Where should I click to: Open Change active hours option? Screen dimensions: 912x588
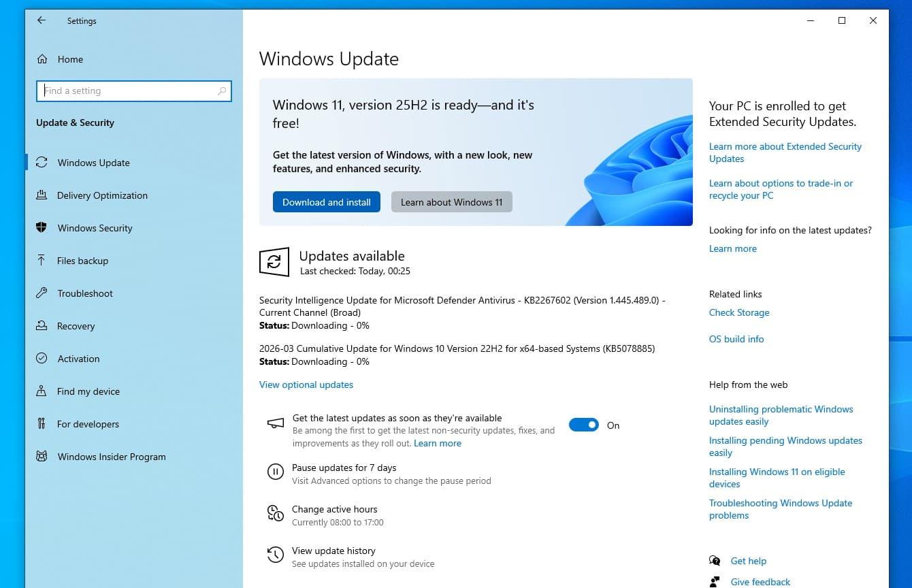pos(334,509)
